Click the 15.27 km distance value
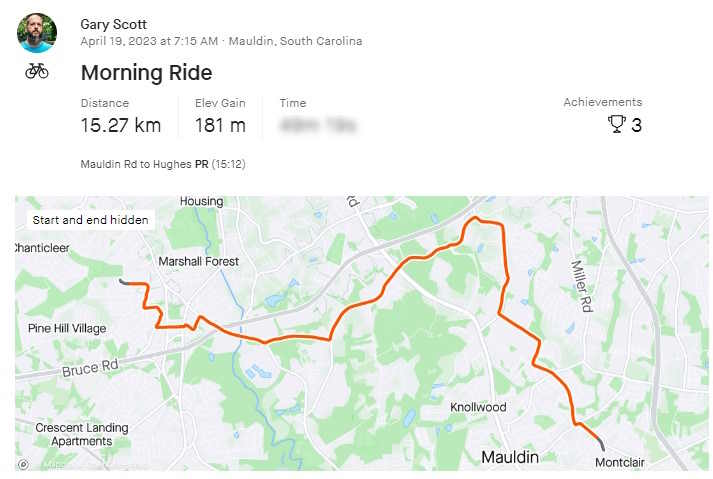Image resolution: width=713 pixels, height=479 pixels. (121, 126)
